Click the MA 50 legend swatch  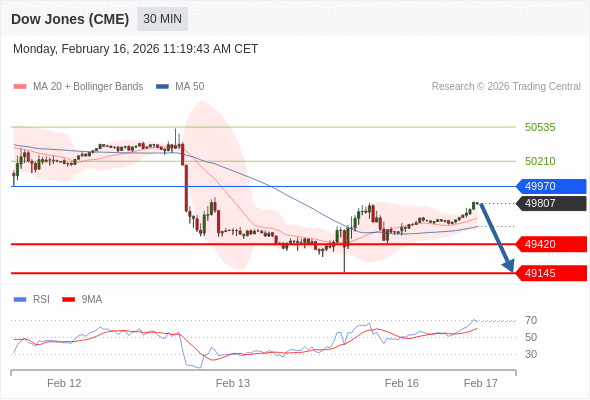pyautogui.click(x=162, y=87)
